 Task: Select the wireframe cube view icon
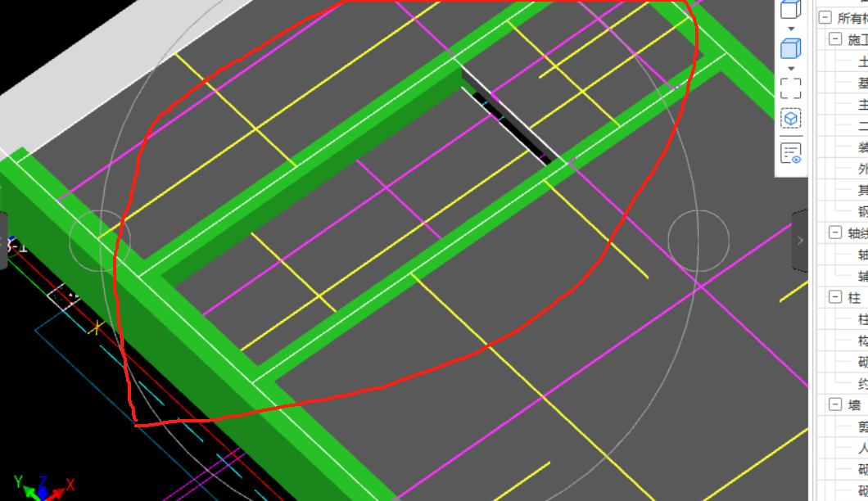click(x=790, y=9)
